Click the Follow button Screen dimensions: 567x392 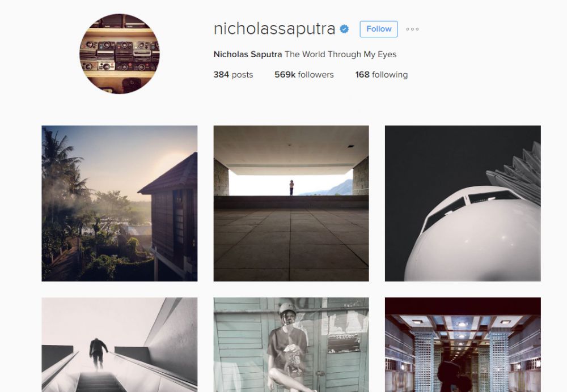click(x=379, y=29)
